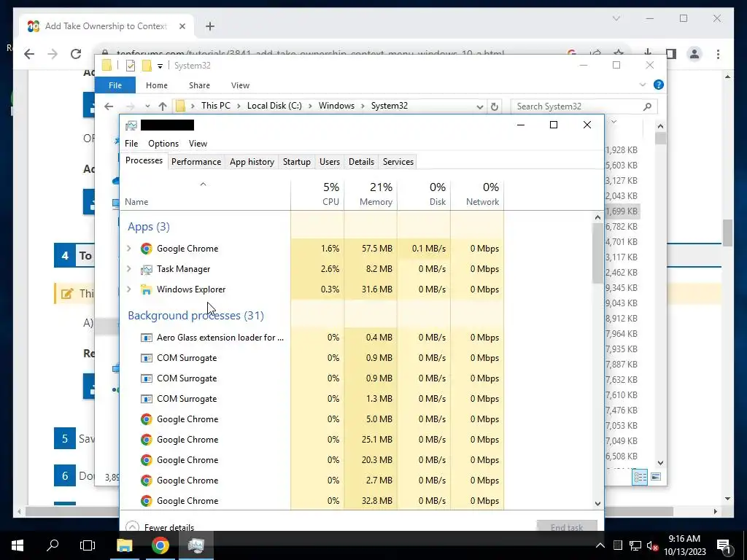The height and width of the screenshot is (560, 747).
Task: Sort processes by the Memory column
Action: click(x=371, y=194)
